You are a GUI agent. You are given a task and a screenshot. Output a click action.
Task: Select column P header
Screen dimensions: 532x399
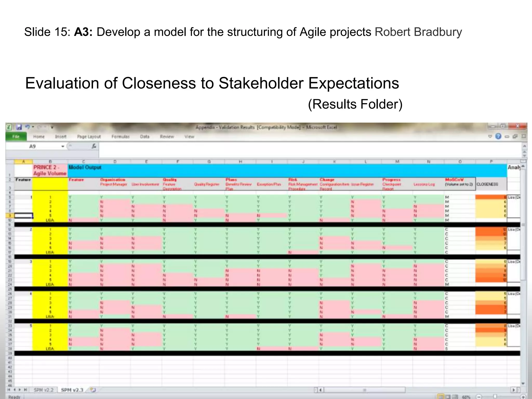(491, 162)
